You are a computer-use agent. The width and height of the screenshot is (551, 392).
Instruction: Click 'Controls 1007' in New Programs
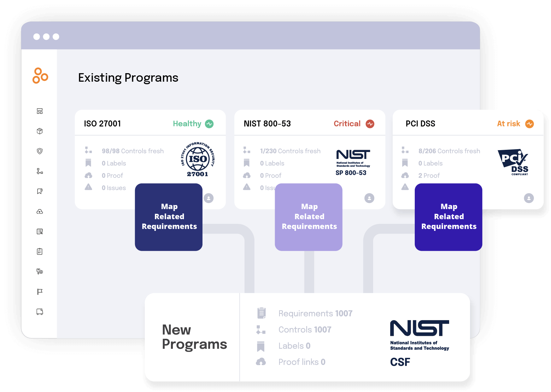pos(305,330)
